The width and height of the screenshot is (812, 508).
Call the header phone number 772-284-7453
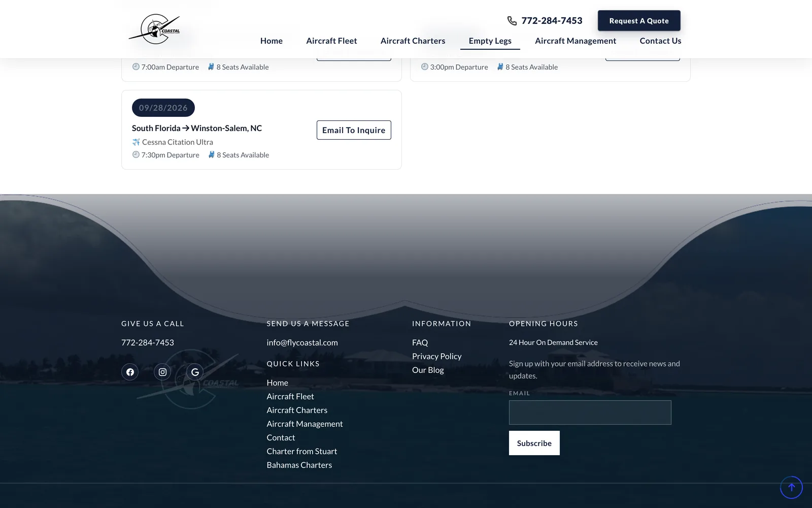click(552, 21)
